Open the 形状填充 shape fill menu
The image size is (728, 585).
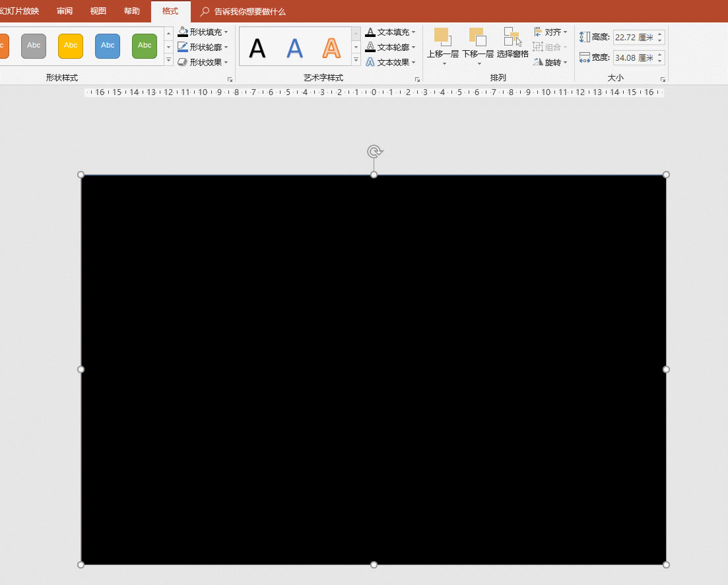203,32
